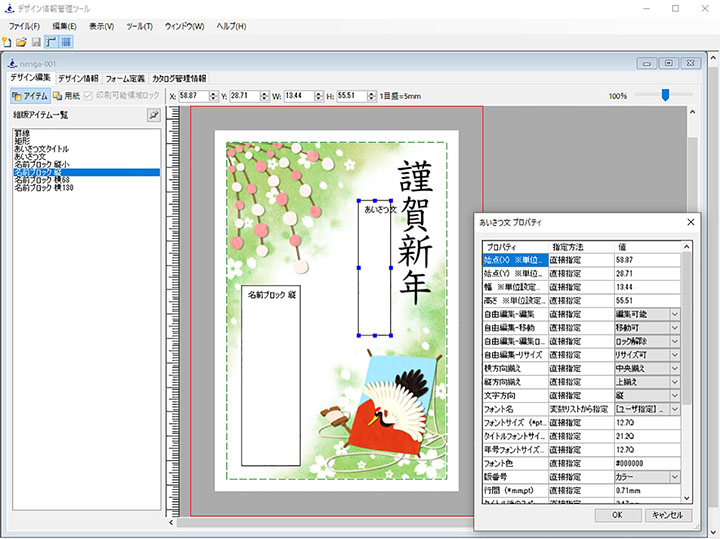
Task: Switch to the カタログ管理情報 tab
Action: pos(179,78)
